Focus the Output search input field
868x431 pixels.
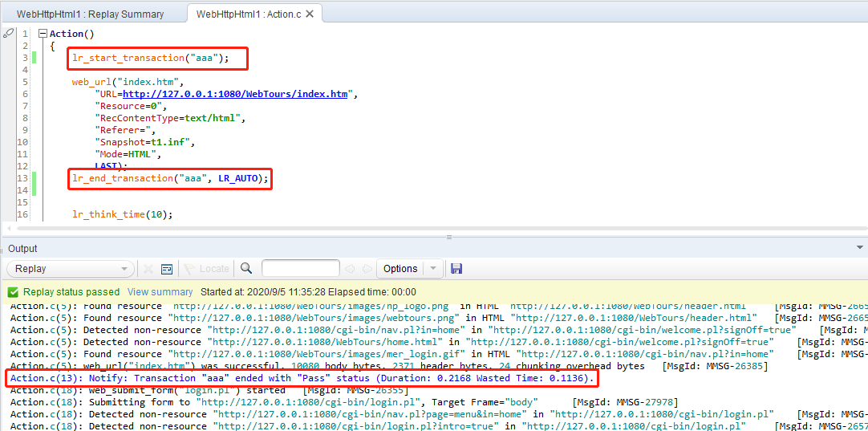coord(301,269)
